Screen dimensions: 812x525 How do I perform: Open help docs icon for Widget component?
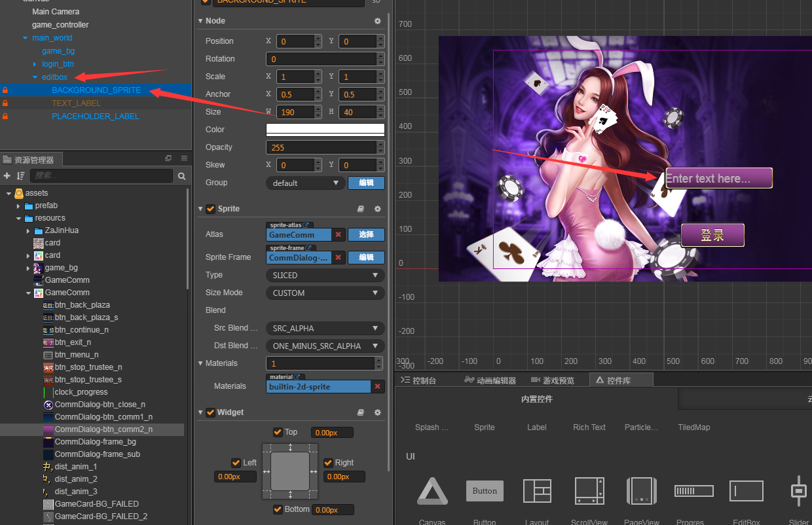(361, 412)
